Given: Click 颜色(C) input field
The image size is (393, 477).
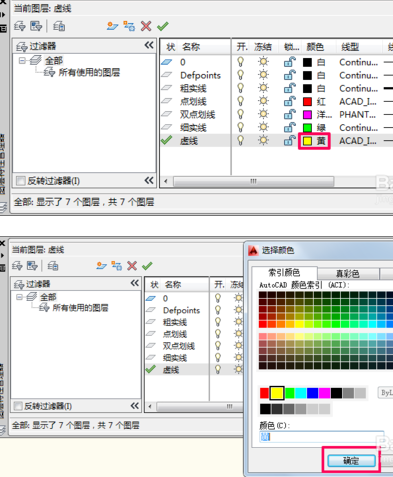Looking at the screenshot, I should pyautogui.click(x=321, y=437).
